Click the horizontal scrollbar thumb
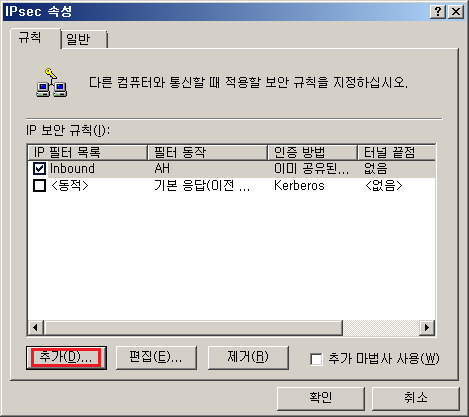Viewport: 469px width, 417px height. pos(193,327)
